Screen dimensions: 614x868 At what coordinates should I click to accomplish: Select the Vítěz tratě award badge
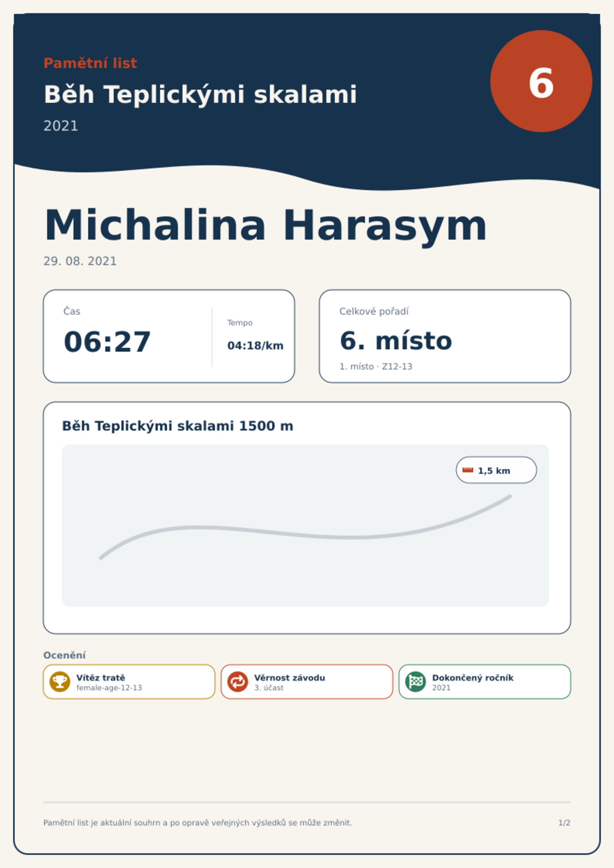pyautogui.click(x=129, y=682)
